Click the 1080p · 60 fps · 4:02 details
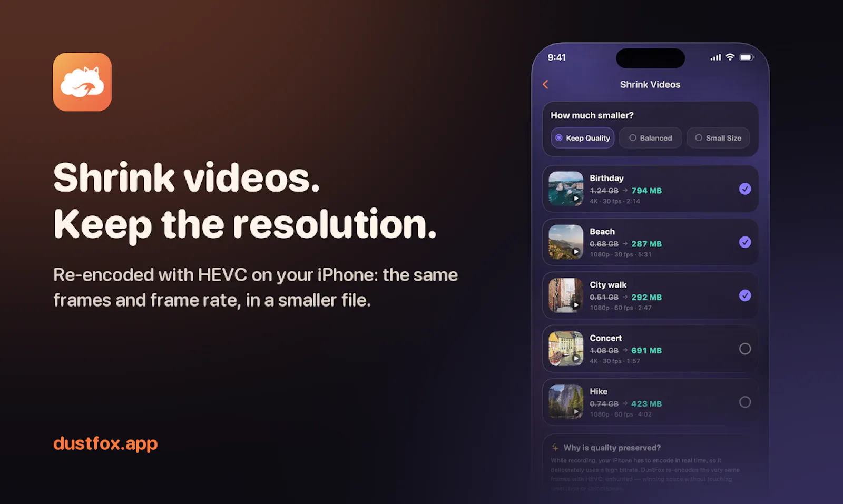 tap(621, 414)
